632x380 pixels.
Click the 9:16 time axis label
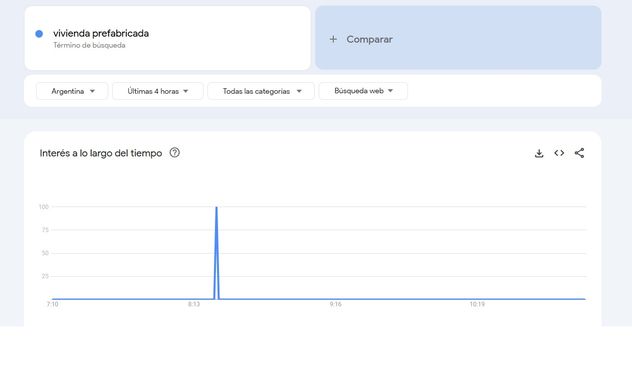335,304
